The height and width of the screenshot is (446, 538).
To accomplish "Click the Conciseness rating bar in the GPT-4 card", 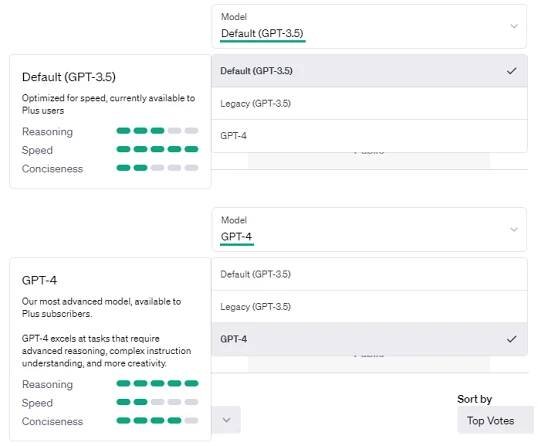I will (157, 421).
